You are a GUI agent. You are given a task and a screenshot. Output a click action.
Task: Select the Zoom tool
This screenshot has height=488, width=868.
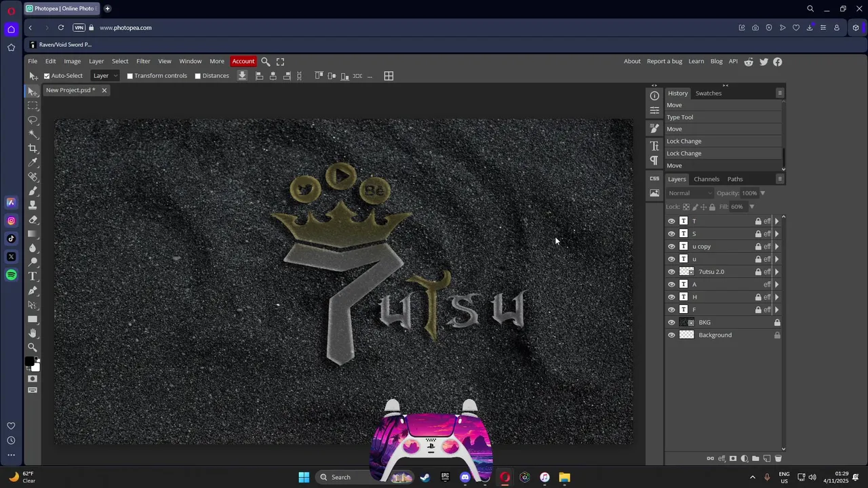click(33, 348)
